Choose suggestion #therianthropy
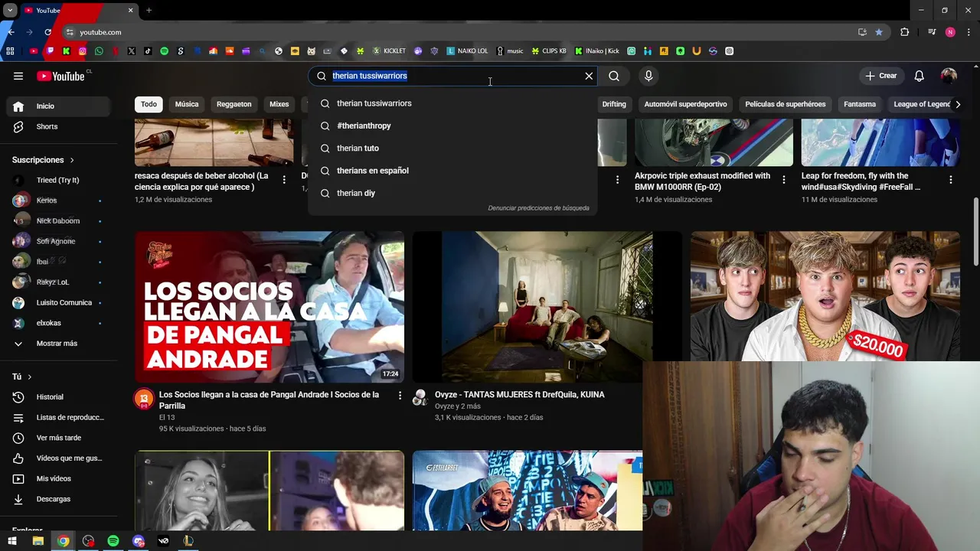The height and width of the screenshot is (551, 980). 452,126
